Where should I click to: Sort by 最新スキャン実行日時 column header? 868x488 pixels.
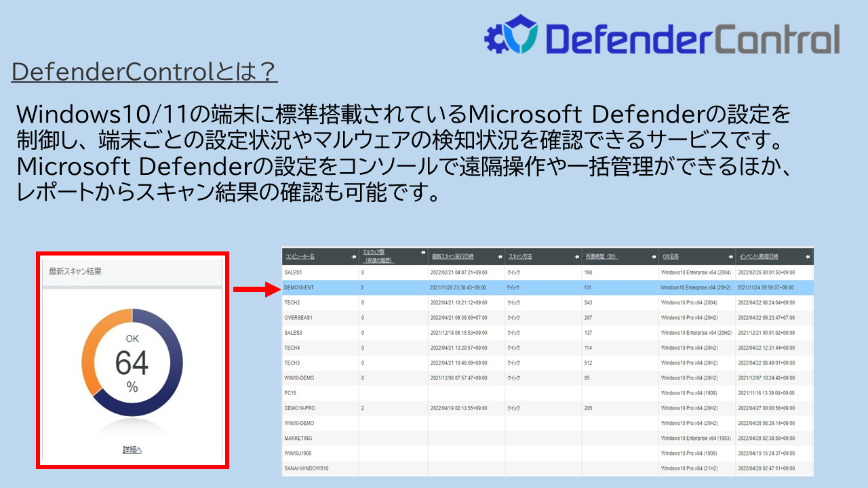click(x=452, y=257)
